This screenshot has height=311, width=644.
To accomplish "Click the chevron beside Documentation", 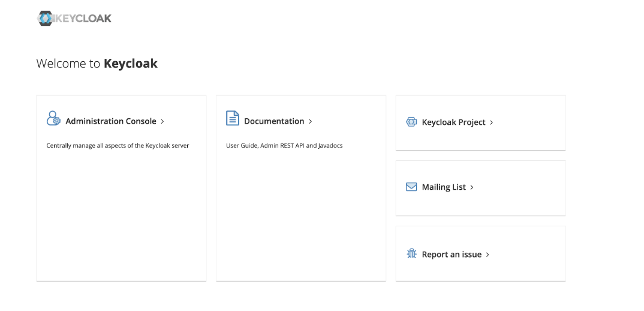I will tap(311, 122).
